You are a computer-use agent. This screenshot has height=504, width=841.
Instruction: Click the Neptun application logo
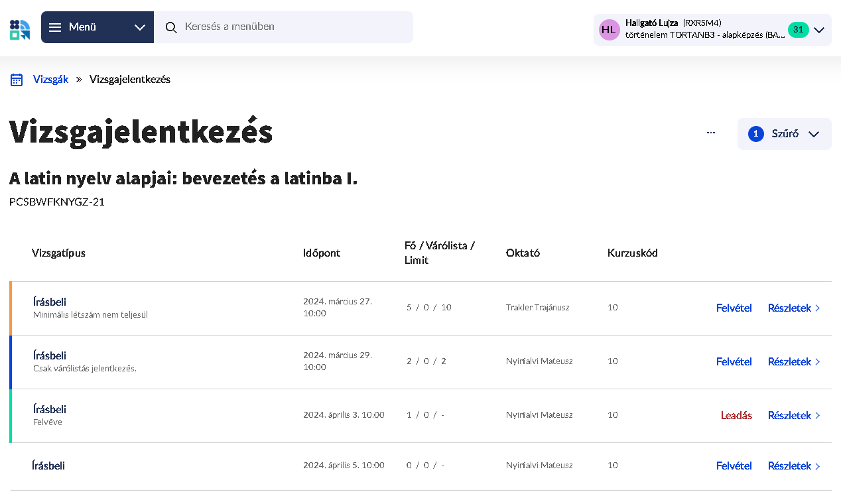pyautogui.click(x=20, y=29)
